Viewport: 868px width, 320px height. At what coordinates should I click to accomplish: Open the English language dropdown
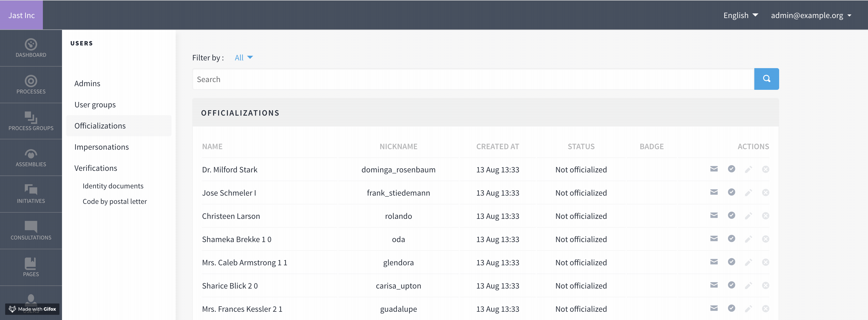(740, 15)
